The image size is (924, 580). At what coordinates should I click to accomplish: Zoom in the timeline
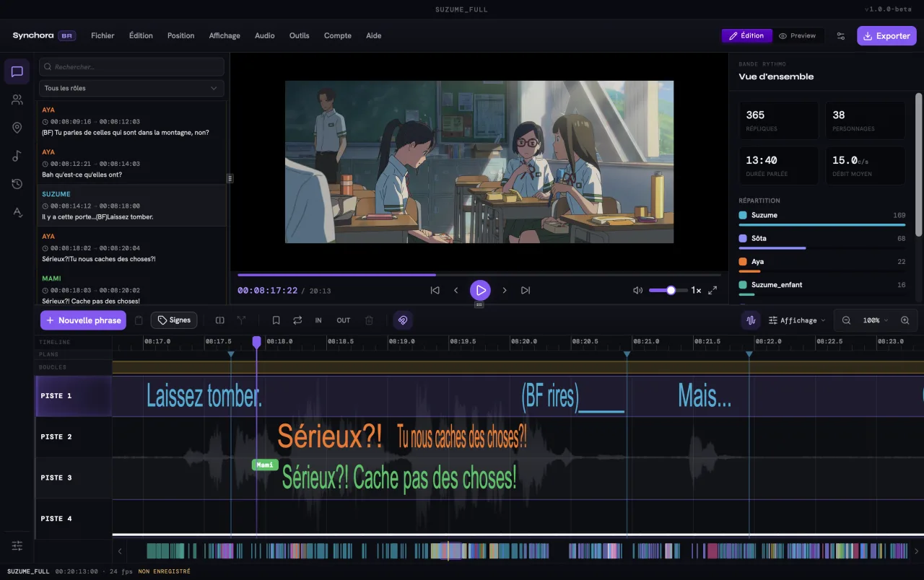point(905,320)
